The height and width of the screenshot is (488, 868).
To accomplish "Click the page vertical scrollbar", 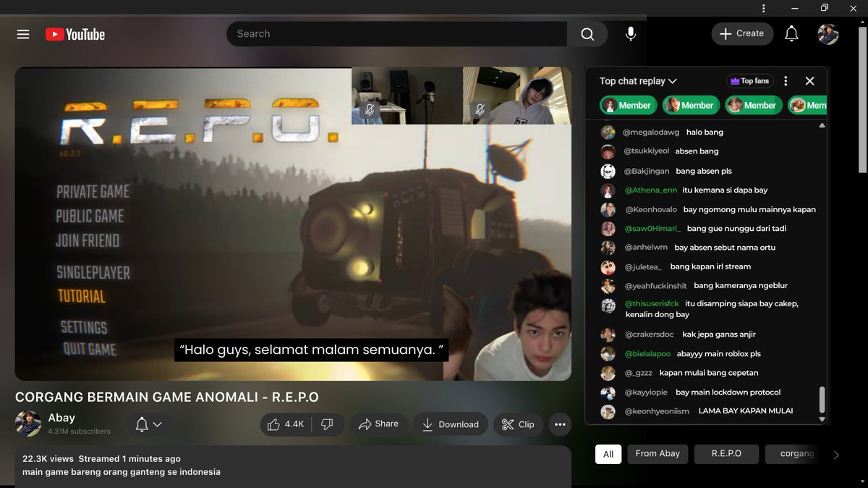I will click(862, 101).
